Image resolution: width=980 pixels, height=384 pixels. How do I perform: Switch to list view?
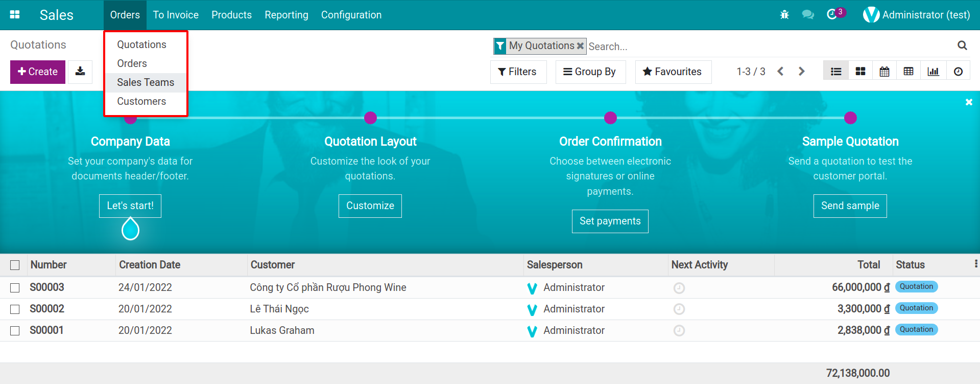click(836, 72)
